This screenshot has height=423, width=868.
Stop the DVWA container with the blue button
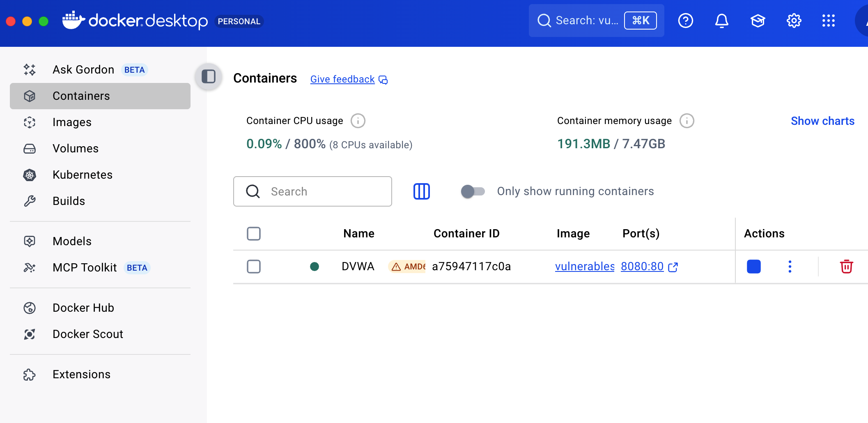click(753, 267)
